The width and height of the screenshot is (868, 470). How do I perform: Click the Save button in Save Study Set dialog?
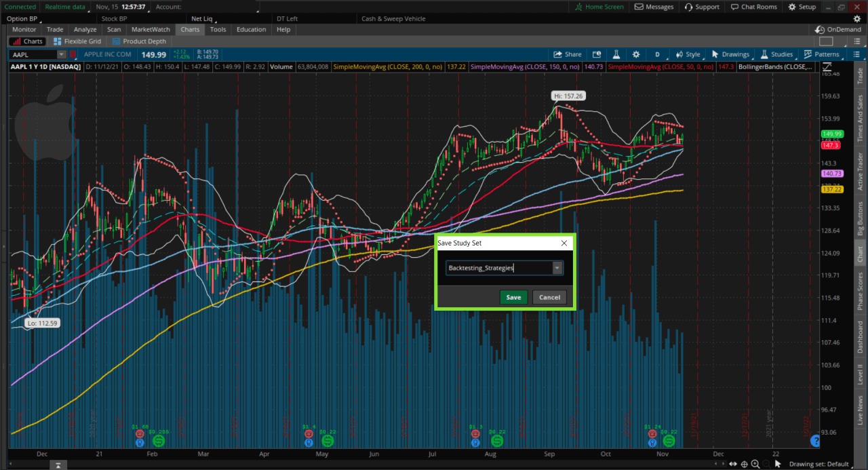513,297
